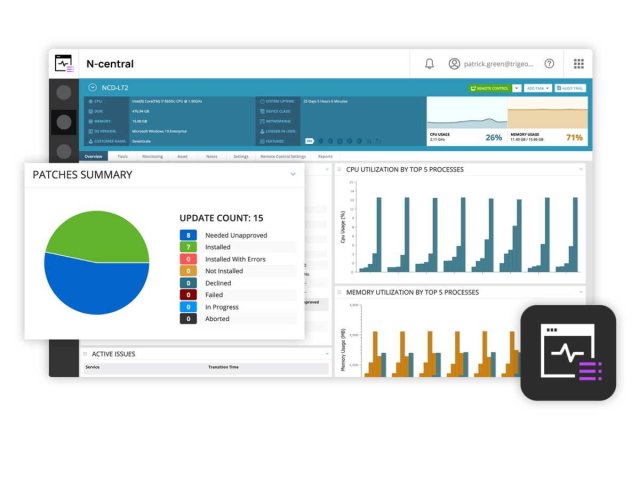Click the red Installed With Errors badge
640x480 pixels.
click(x=188, y=259)
